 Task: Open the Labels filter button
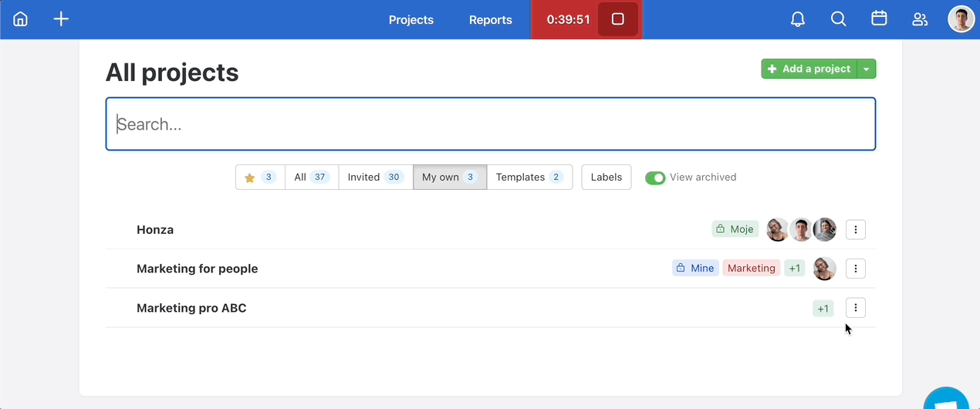click(x=607, y=177)
